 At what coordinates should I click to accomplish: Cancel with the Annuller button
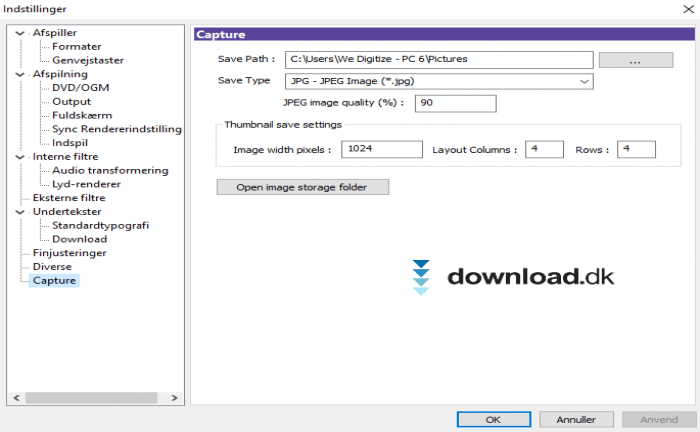(x=576, y=420)
